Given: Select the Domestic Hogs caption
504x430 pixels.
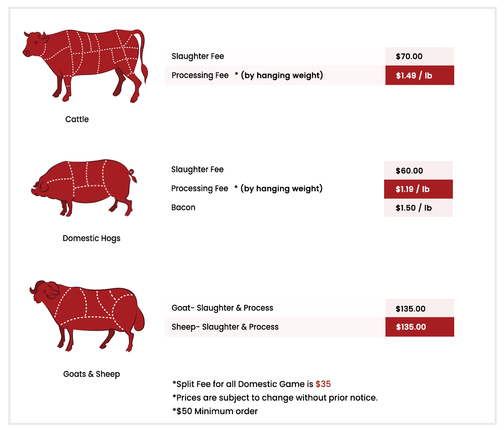Looking at the screenshot, I should (x=91, y=239).
